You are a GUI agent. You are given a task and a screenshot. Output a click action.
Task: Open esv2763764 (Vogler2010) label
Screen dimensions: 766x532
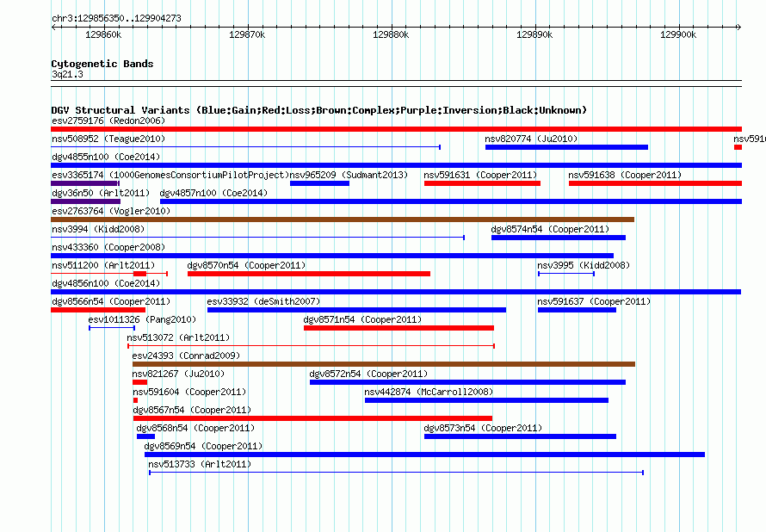click(111, 211)
